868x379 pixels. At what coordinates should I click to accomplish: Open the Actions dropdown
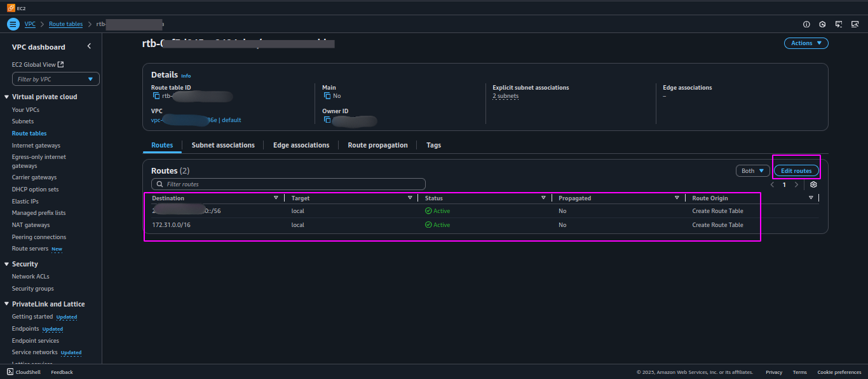[806, 43]
